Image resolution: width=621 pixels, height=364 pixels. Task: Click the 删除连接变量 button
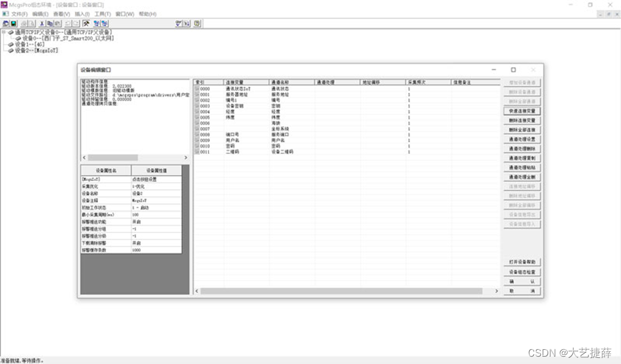coord(522,121)
